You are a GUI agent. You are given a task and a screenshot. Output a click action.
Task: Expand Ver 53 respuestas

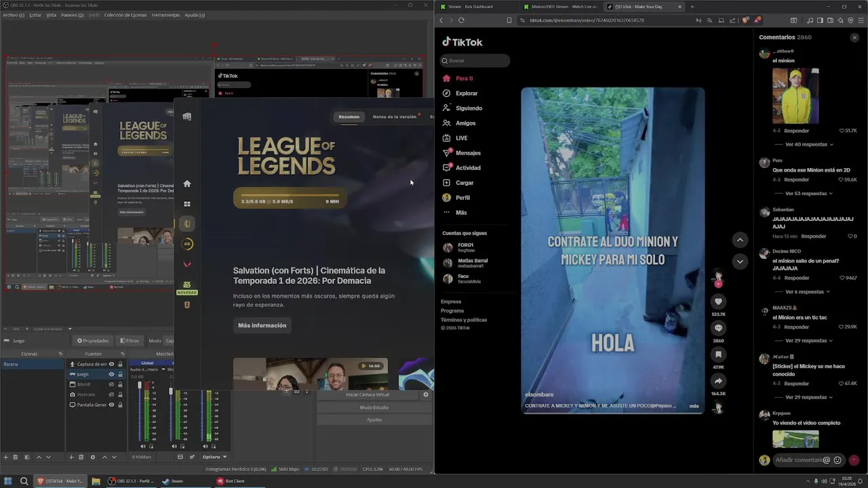click(x=809, y=194)
